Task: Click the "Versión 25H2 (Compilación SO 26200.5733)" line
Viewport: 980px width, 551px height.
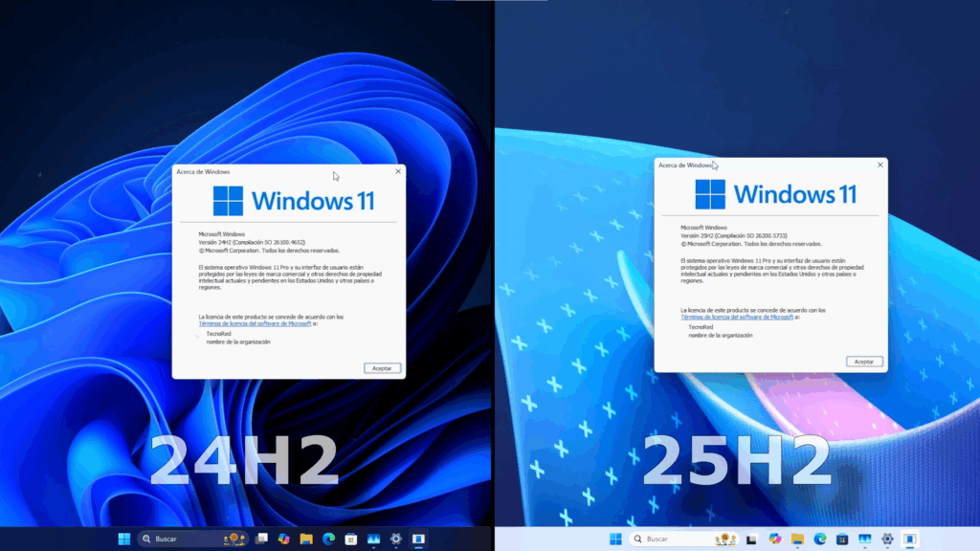Action: 734,236
